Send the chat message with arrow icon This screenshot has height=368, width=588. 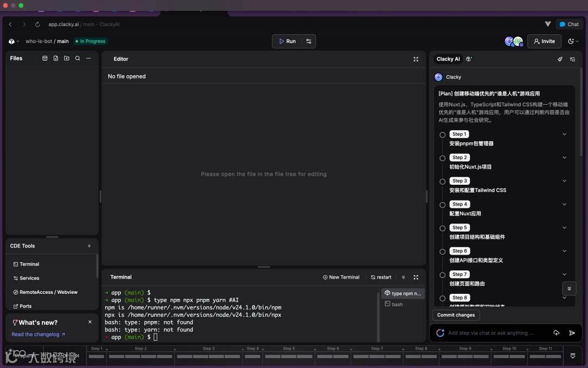572,333
